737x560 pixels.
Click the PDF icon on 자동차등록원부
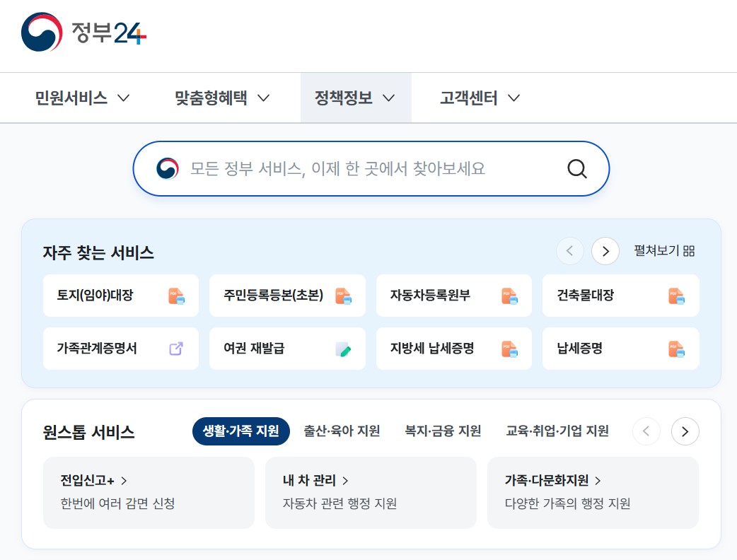tap(510, 296)
